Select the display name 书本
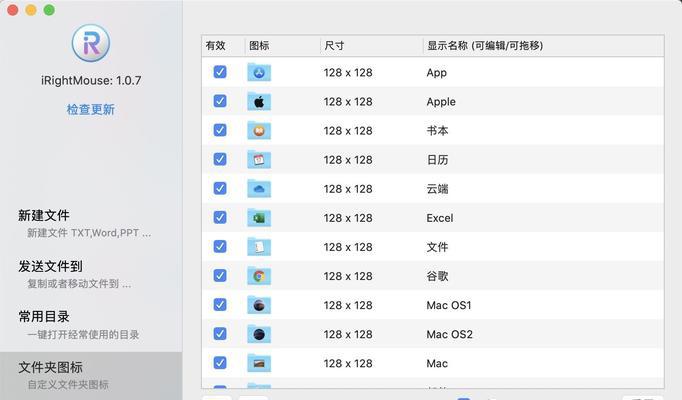 (438, 131)
